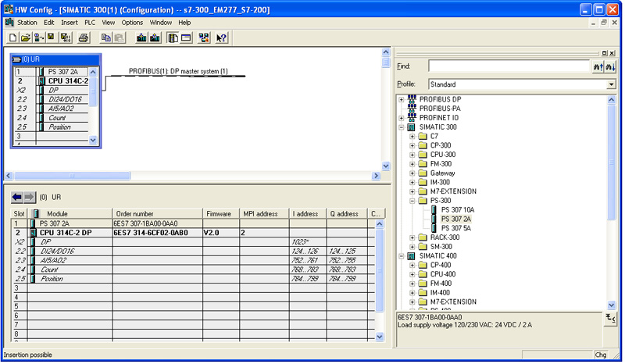Open the Edit menu
This screenshot has width=625, height=364.
[x=49, y=23]
